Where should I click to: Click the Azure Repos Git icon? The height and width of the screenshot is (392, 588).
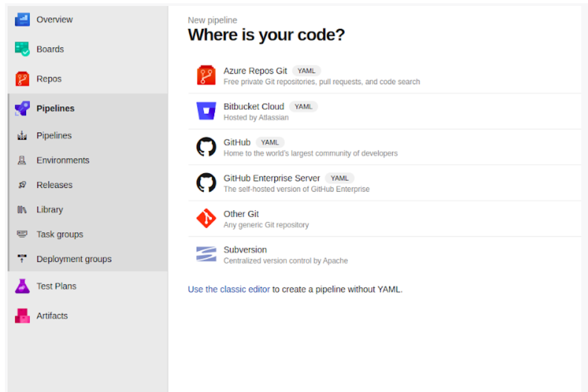[x=206, y=75]
